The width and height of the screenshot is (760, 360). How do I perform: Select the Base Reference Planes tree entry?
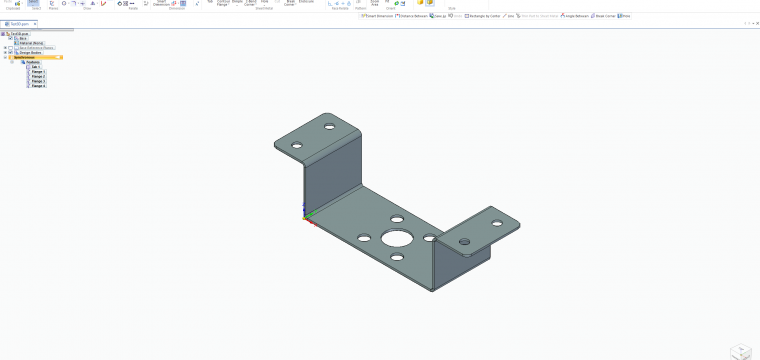tap(36, 48)
